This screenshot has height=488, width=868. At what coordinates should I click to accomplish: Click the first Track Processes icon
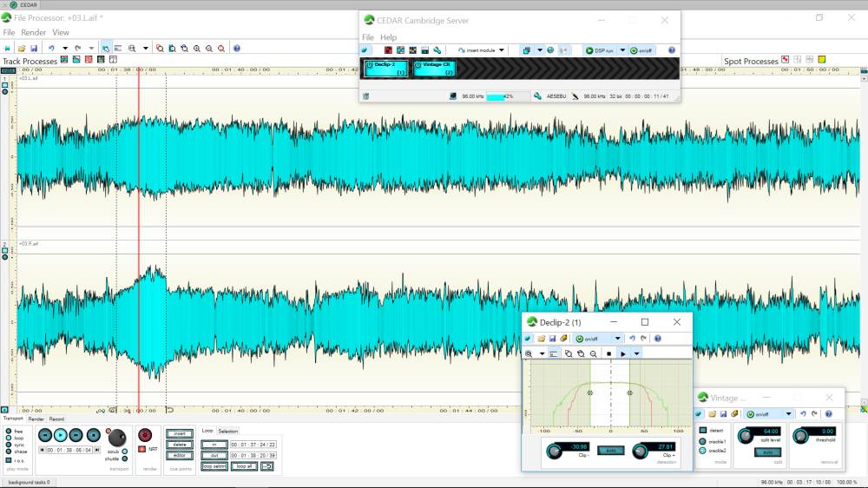64,59
